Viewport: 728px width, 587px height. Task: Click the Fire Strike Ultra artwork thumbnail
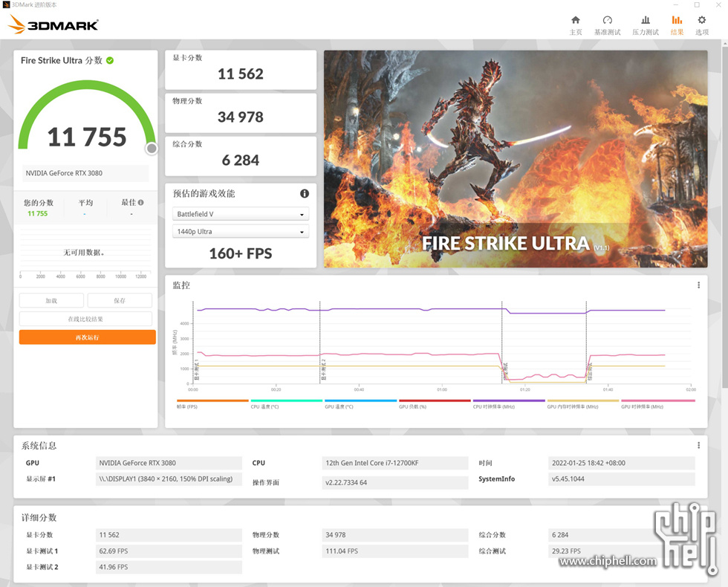pyautogui.click(x=516, y=159)
